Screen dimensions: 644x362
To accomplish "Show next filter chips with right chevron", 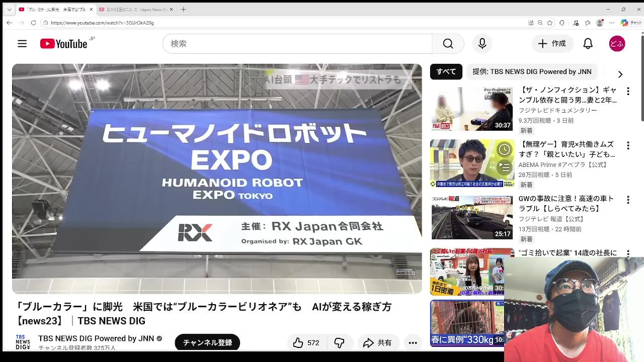I will point(620,74).
